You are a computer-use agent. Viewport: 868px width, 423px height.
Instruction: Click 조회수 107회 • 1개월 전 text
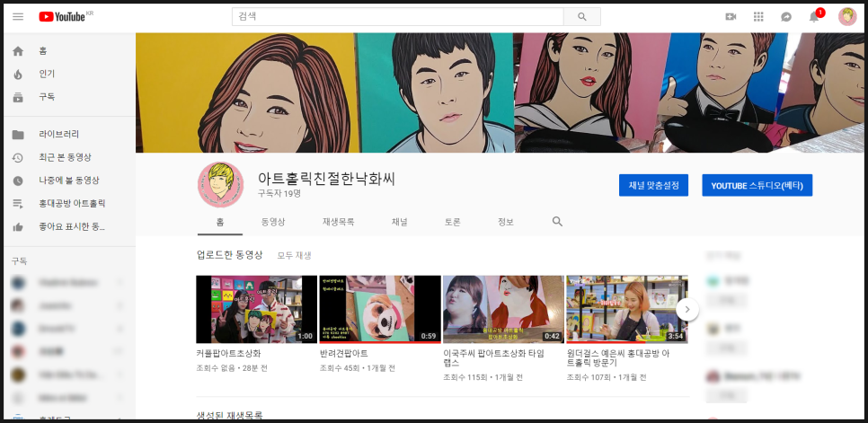[607, 378]
